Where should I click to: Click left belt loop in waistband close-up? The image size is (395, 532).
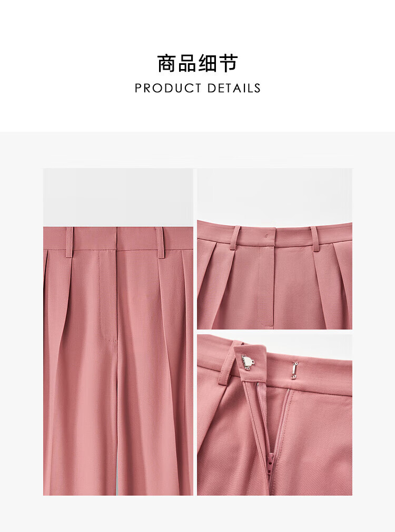click(234, 238)
